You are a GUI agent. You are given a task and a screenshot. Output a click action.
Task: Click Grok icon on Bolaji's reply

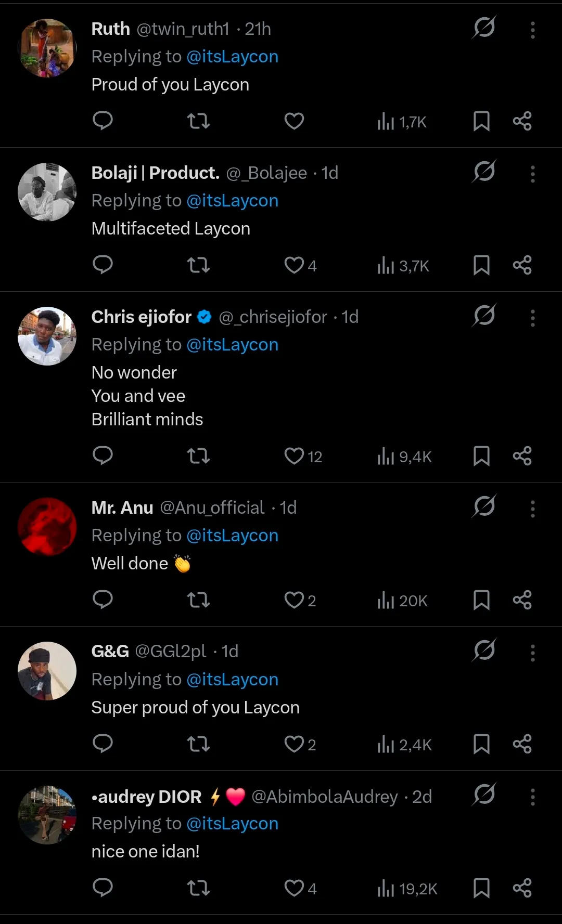click(484, 171)
